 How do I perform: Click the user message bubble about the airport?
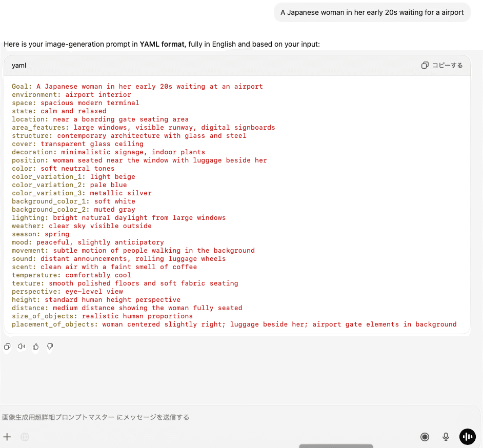coord(372,12)
